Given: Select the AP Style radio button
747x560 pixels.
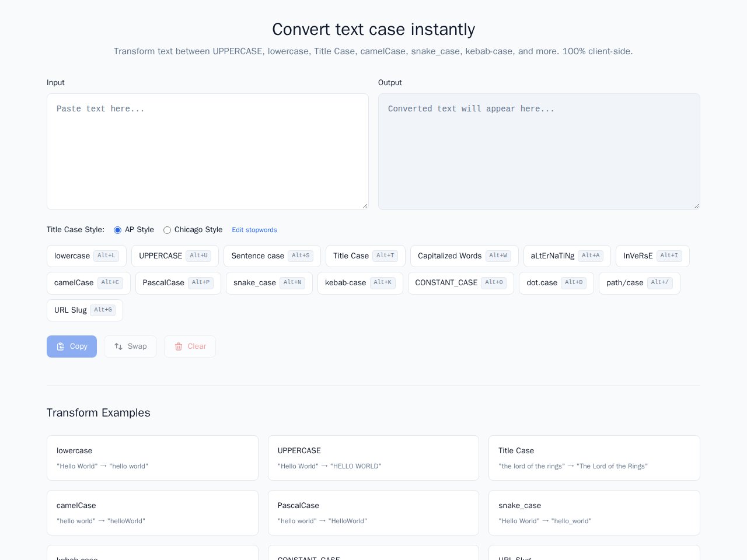Looking at the screenshot, I should click(117, 230).
